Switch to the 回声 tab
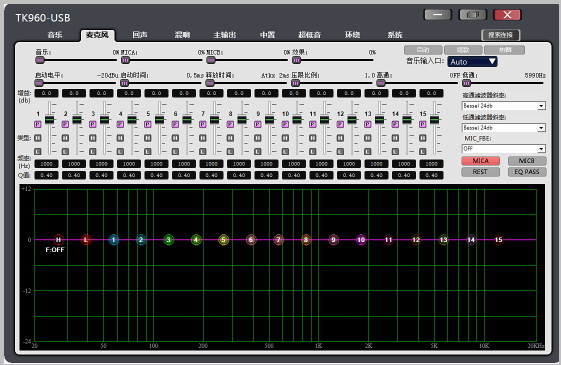Screen dimensions: 561x365 tap(140, 35)
